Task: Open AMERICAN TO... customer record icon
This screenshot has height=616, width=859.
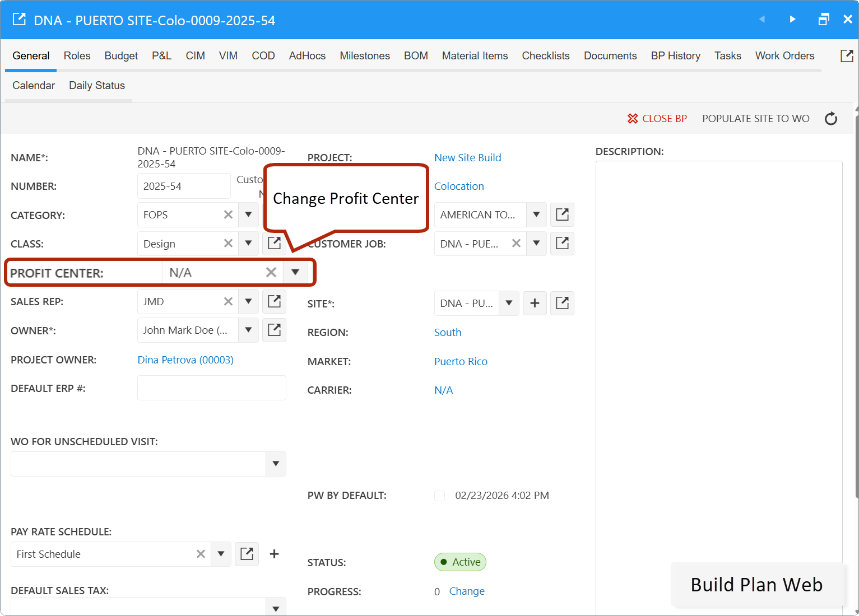Action: tap(562, 214)
